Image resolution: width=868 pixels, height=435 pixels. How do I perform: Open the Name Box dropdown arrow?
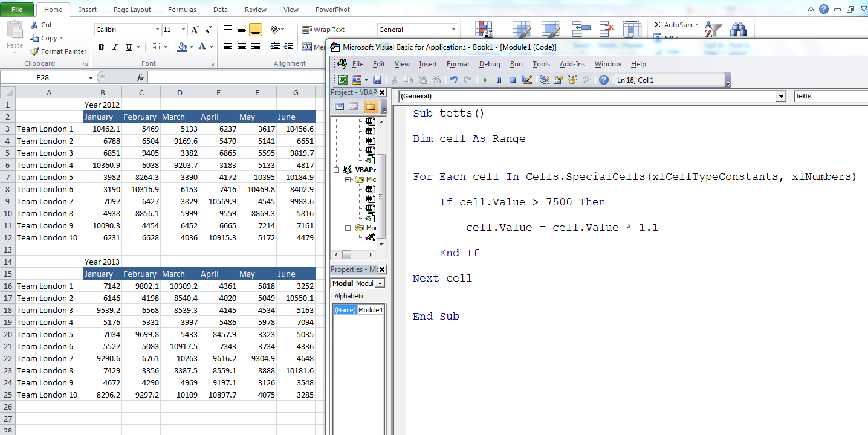pyautogui.click(x=91, y=77)
